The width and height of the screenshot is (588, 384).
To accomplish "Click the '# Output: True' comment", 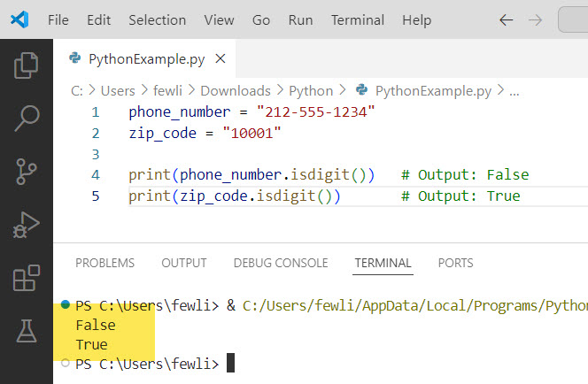I will pos(460,196).
